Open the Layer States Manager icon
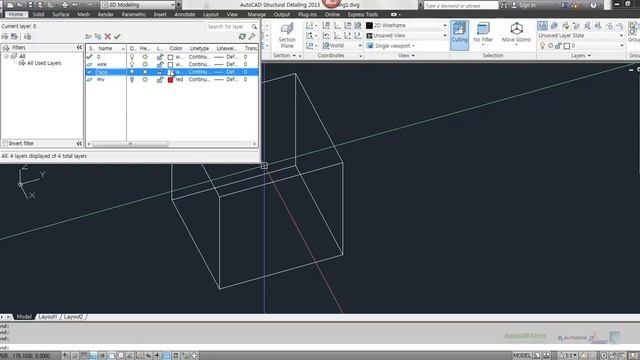The image size is (640, 360). tap(28, 37)
